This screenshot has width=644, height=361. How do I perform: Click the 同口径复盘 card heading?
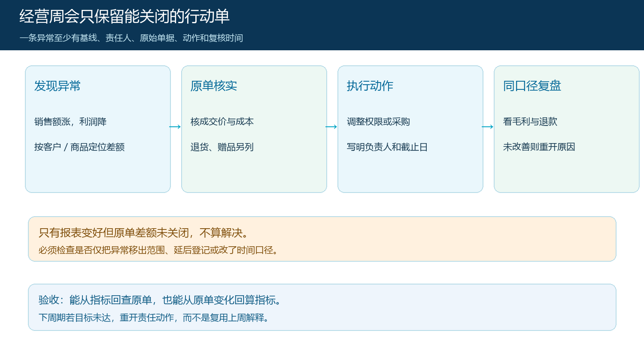point(532,86)
